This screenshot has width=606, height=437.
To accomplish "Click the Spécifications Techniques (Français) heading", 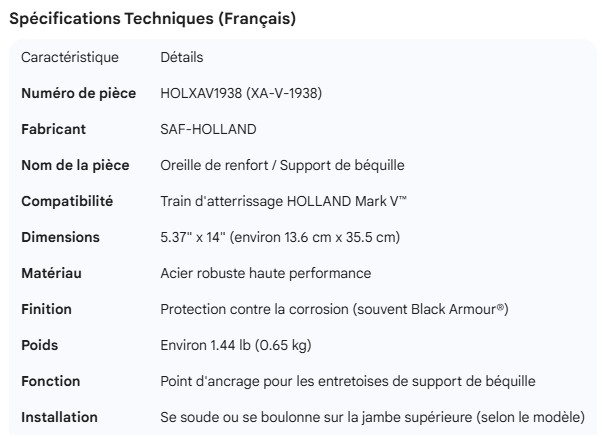I will click(152, 19).
